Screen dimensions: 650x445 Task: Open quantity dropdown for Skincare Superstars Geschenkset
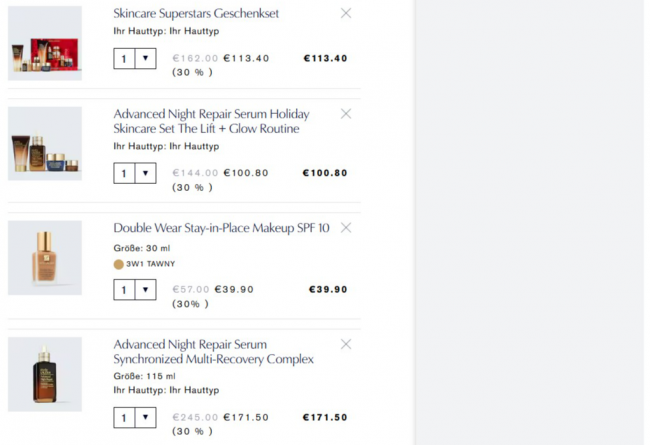(135, 59)
